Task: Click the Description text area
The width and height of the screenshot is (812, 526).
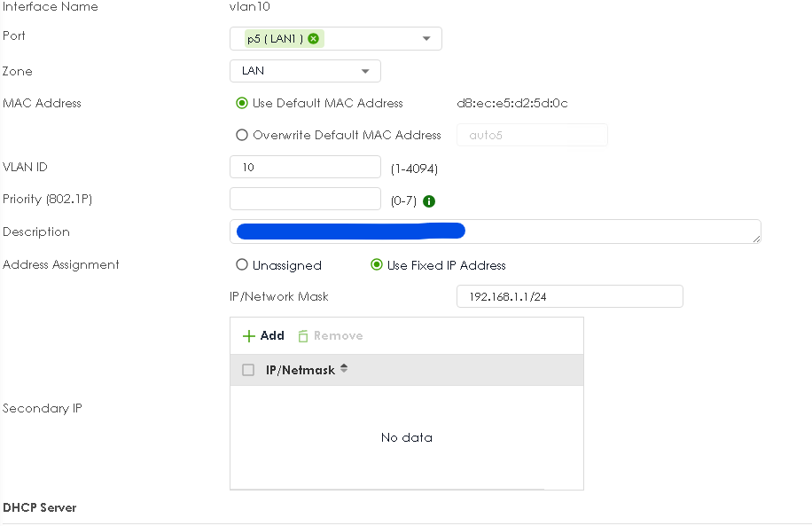Action: [495, 232]
